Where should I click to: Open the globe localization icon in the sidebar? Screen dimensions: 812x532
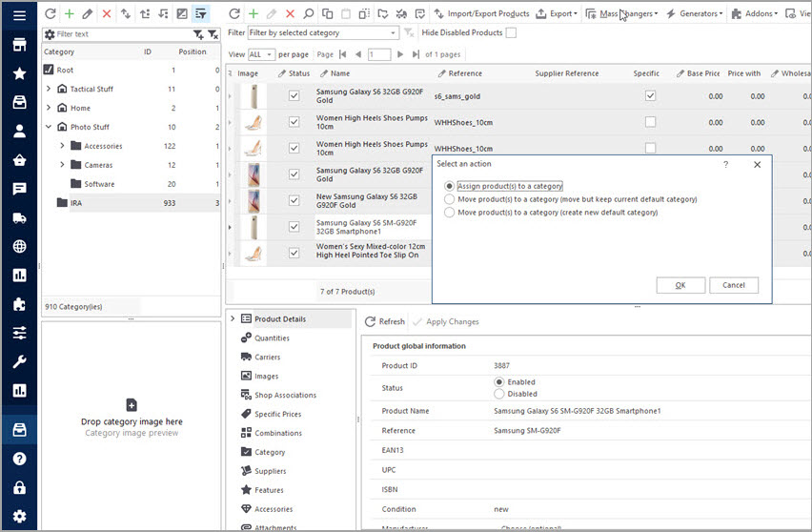coord(19,246)
